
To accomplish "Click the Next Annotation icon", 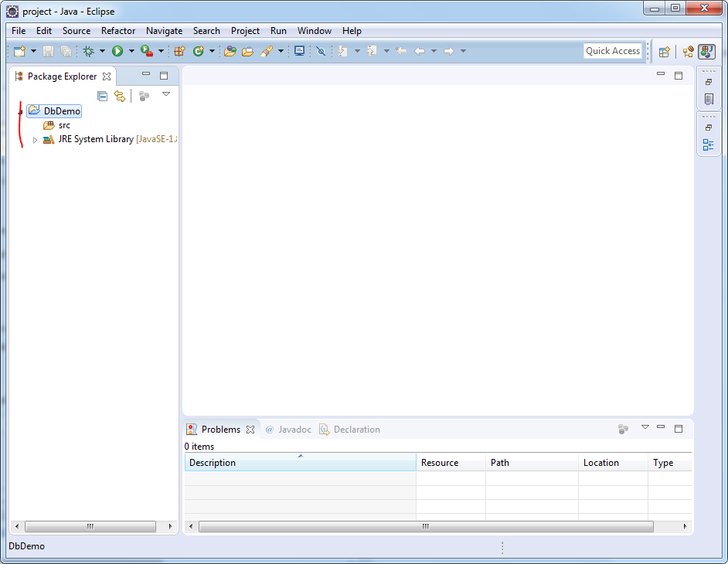I will (343, 51).
